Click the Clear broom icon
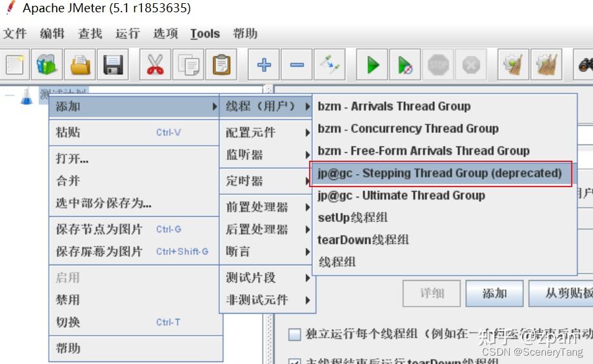The height and width of the screenshot is (364, 593). click(x=513, y=65)
